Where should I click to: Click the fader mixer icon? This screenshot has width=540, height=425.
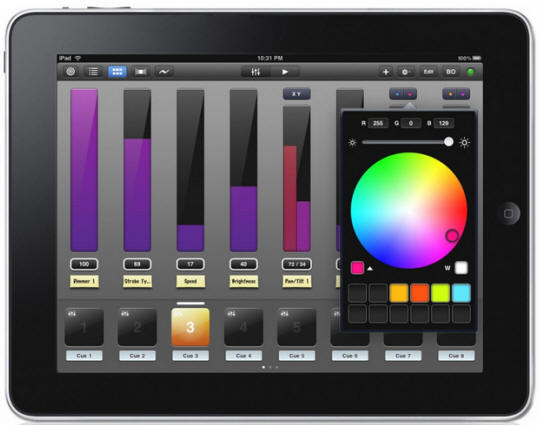(x=256, y=72)
